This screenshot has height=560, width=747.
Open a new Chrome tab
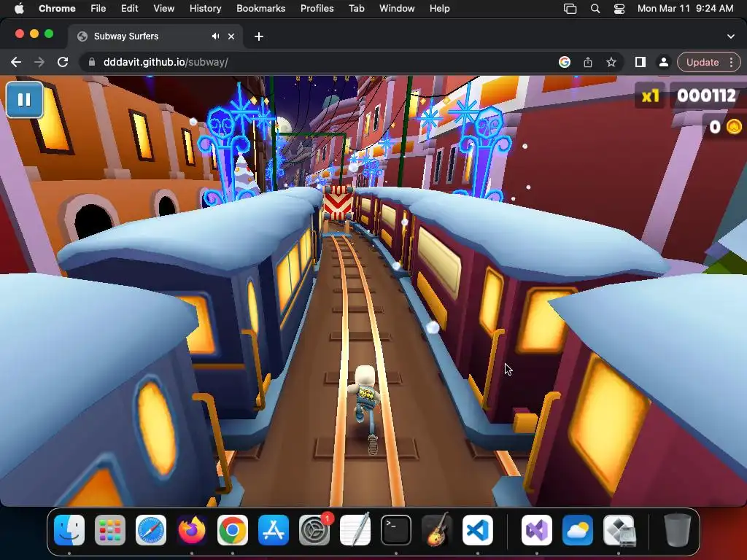click(x=259, y=36)
